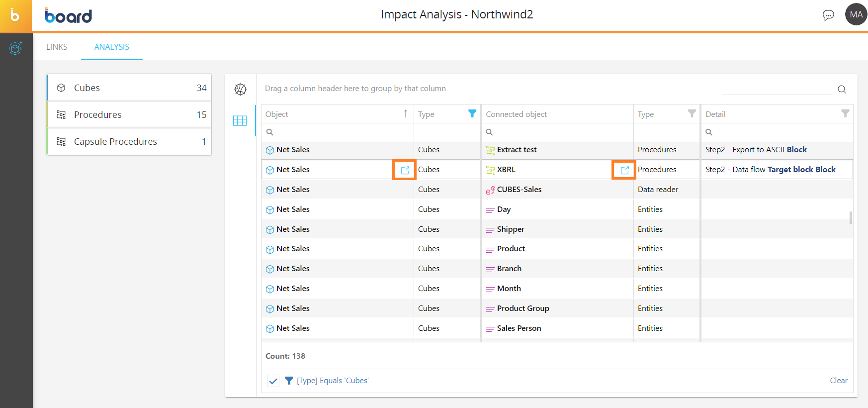The image size is (868, 408).
Task: Select the Procedures category with 15 items
Action: [129, 115]
